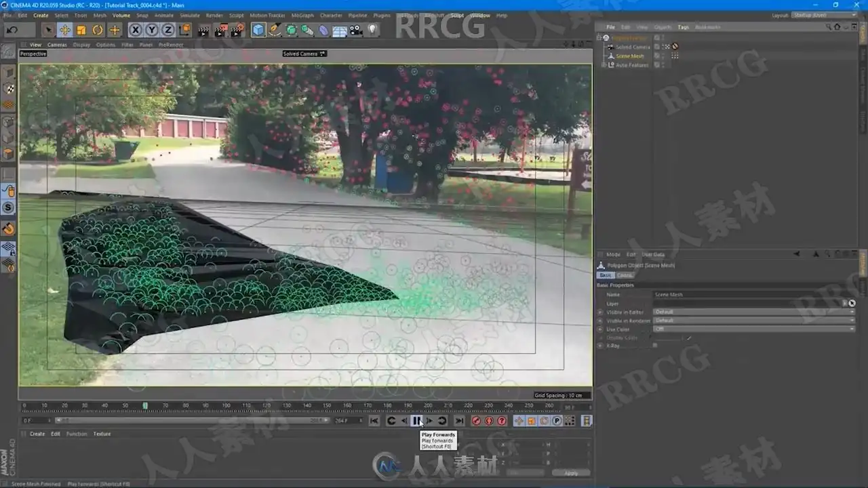Add a Cube primitive object
Viewport: 868px width, 488px height.
tap(258, 30)
